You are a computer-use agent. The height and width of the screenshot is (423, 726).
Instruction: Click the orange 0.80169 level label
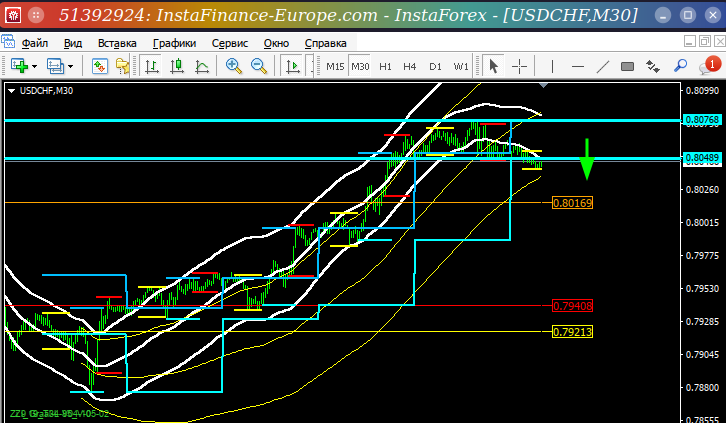(573, 203)
